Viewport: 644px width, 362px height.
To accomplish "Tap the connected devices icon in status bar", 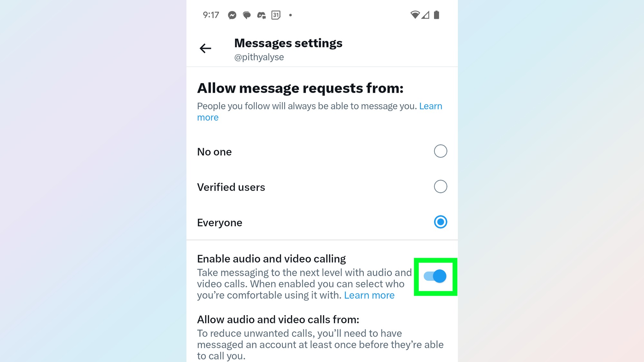I will pyautogui.click(x=261, y=14).
